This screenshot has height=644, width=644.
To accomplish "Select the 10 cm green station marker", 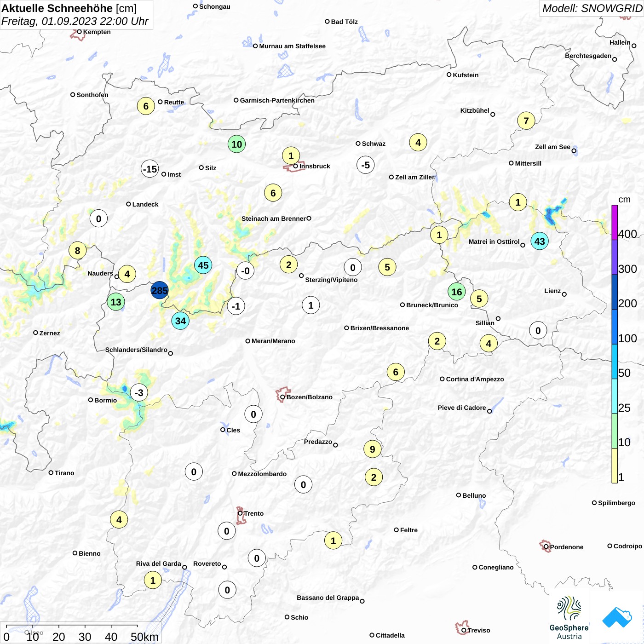I will pos(236,144).
